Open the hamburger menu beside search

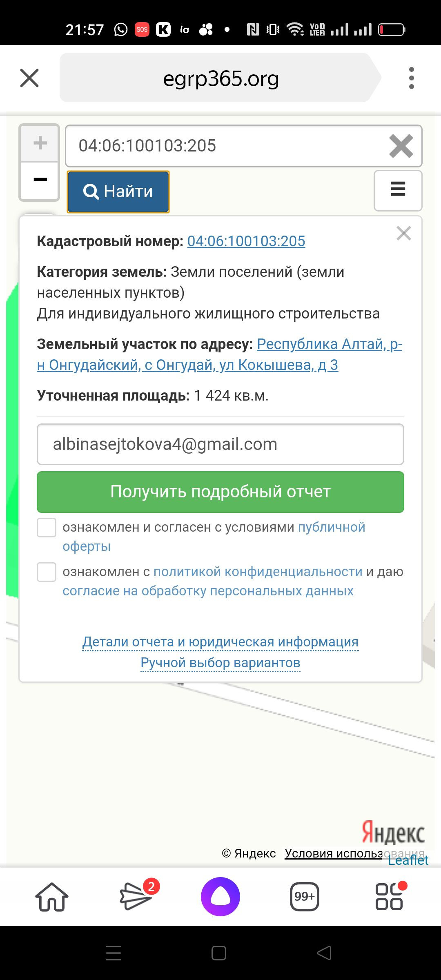click(x=398, y=190)
